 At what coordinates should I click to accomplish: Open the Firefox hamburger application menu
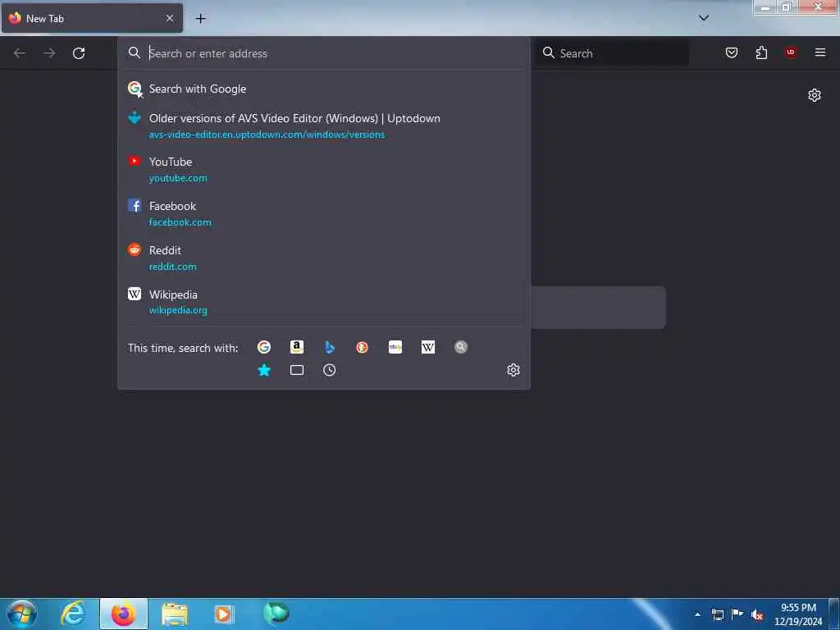click(820, 52)
